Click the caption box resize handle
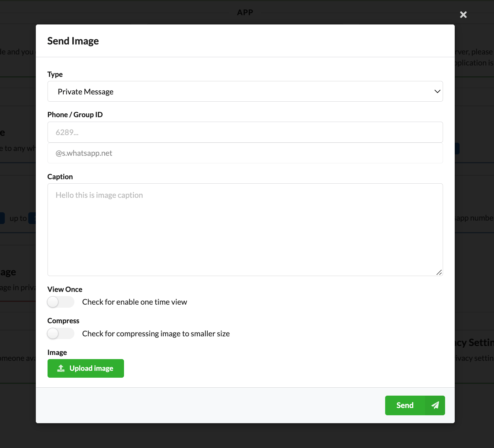Viewport: 494px width, 448px height. click(x=439, y=272)
